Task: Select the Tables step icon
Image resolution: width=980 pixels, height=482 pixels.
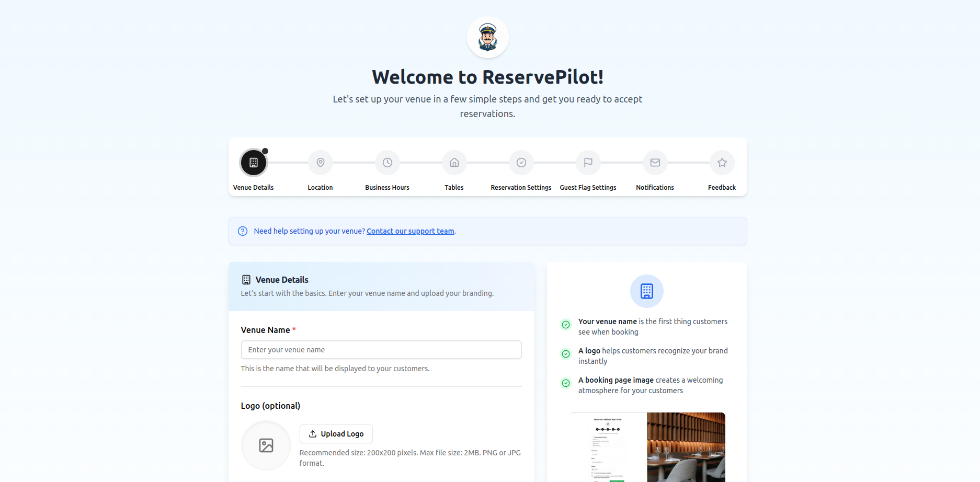Action: [454, 163]
